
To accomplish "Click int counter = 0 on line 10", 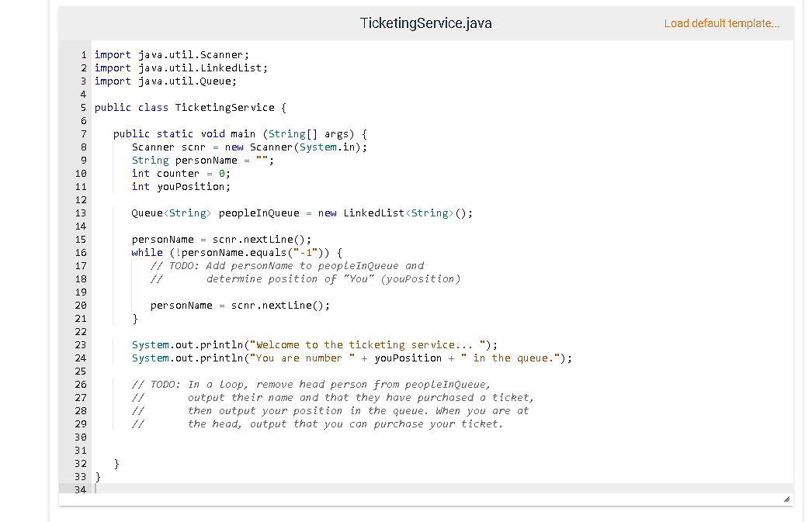I will 180,173.
